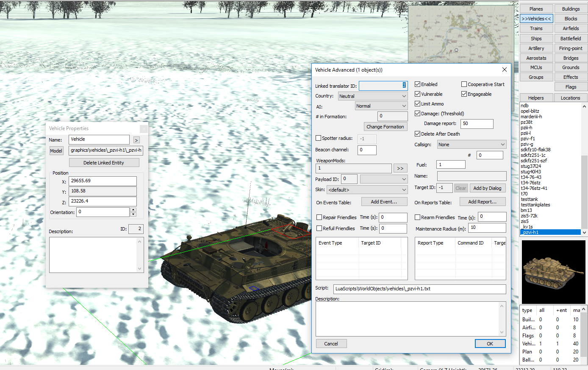588x370 pixels.
Task: Click the Orientation spinner up arrow
Action: [133, 210]
